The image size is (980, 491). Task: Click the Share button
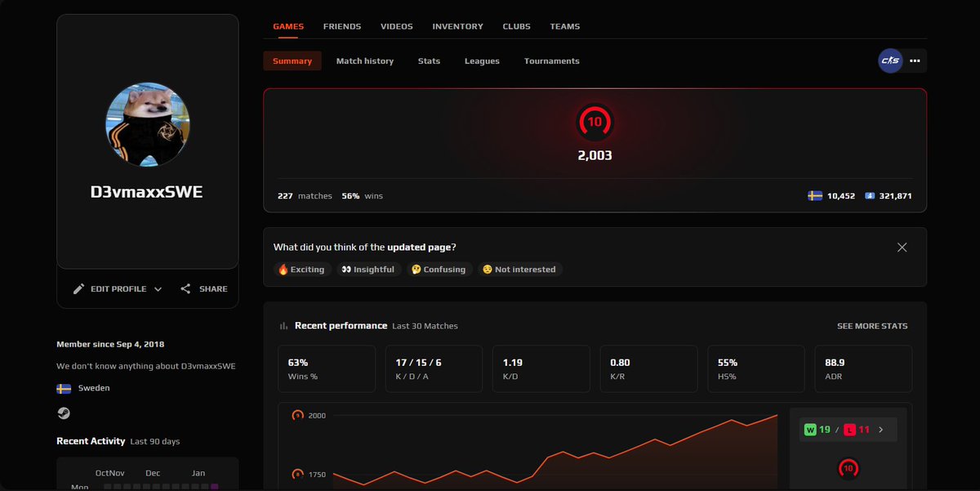(204, 289)
